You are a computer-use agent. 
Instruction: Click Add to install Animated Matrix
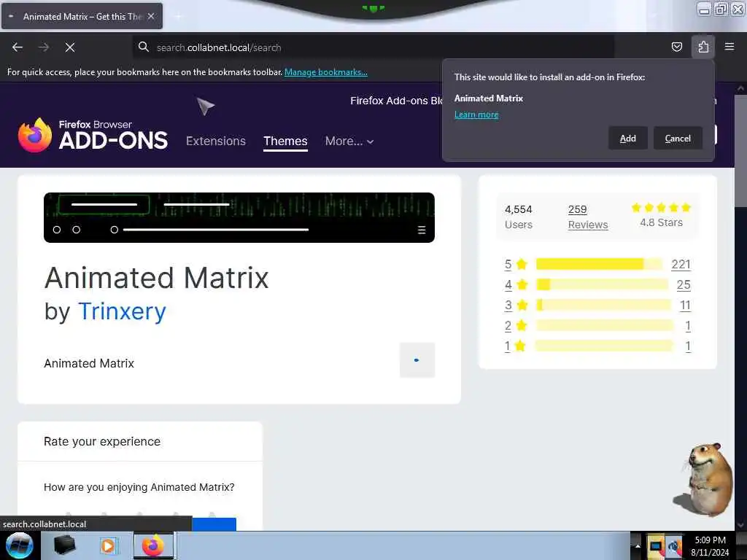point(627,138)
